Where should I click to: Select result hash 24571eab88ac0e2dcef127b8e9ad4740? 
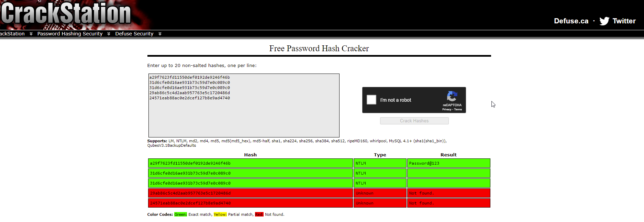[250, 203]
